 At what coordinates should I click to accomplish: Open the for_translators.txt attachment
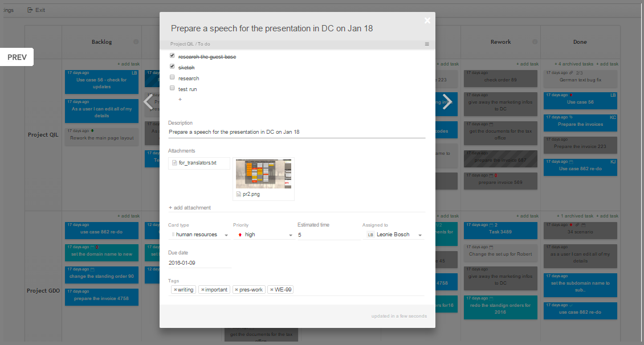[x=197, y=163]
